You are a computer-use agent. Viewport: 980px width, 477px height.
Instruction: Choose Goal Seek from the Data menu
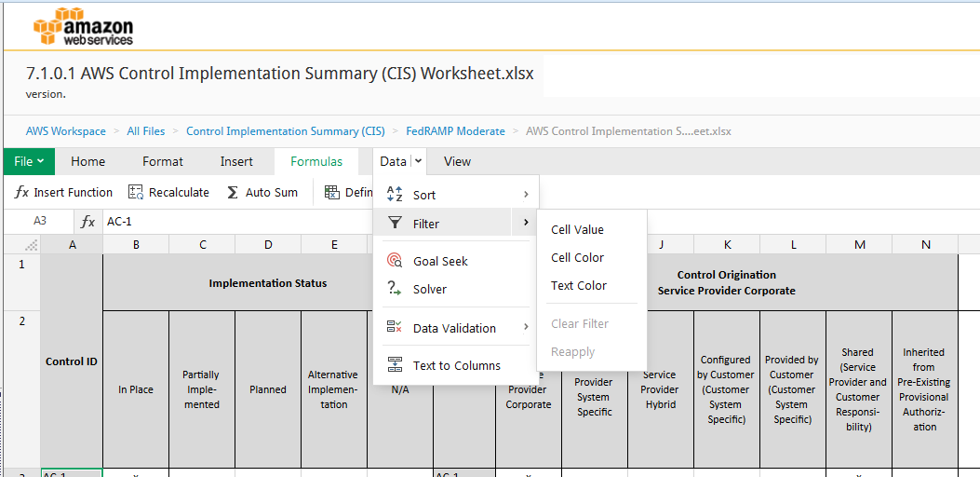point(456,261)
